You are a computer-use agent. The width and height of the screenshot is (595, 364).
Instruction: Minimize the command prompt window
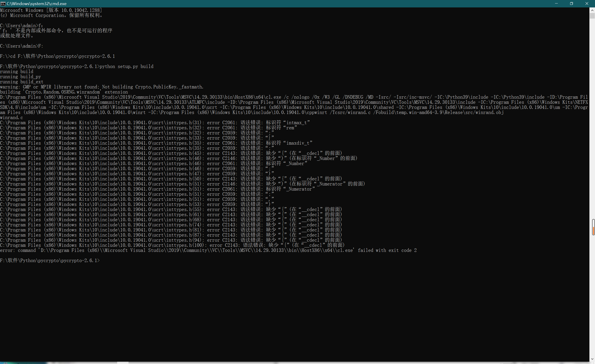point(556,4)
